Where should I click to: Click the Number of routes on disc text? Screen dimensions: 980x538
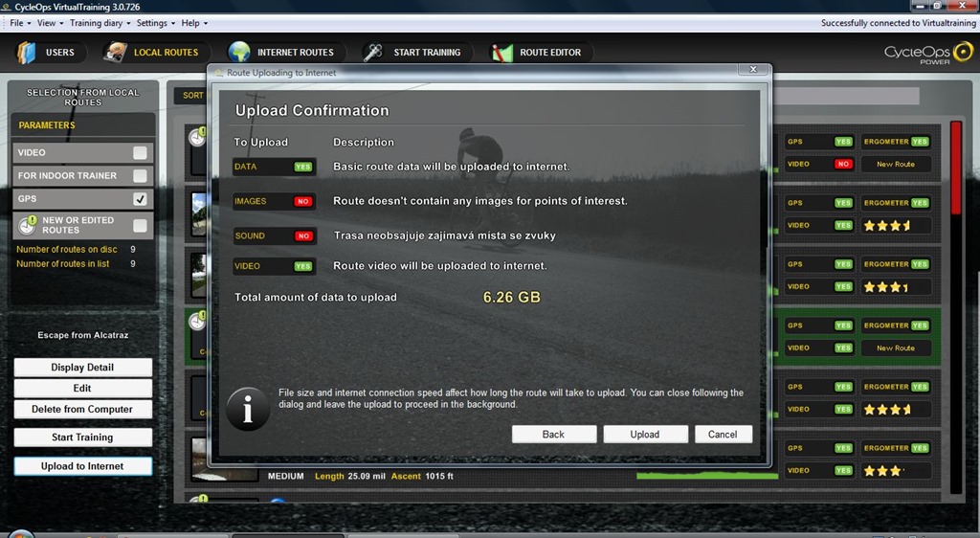pyautogui.click(x=67, y=249)
